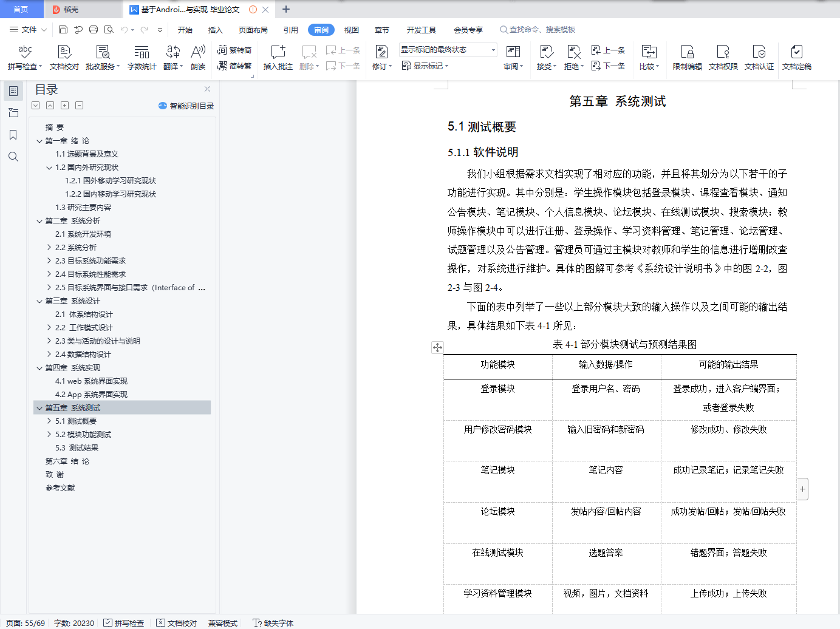Open 限制编辑 restrict editing

tap(687, 58)
